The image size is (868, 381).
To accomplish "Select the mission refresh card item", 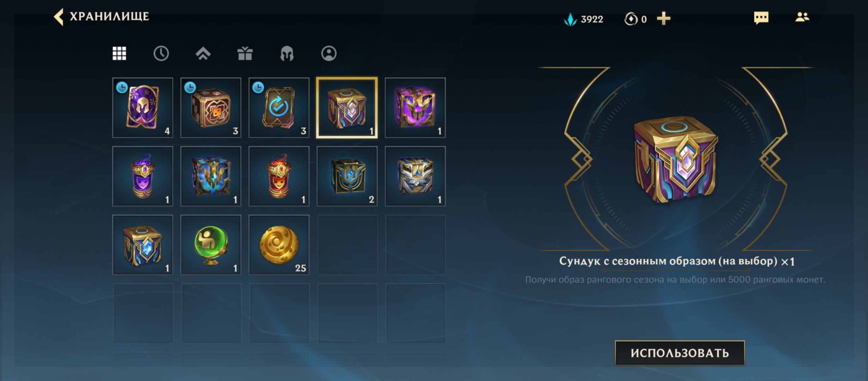I will (x=279, y=108).
